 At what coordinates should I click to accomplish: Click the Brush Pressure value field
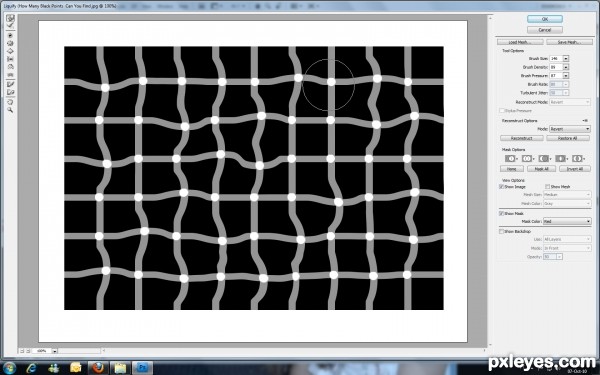point(556,76)
